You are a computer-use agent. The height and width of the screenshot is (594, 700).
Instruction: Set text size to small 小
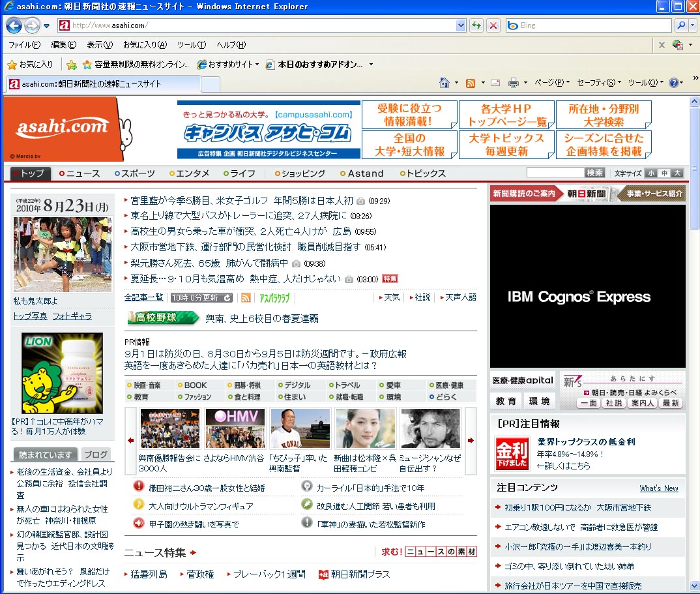651,173
